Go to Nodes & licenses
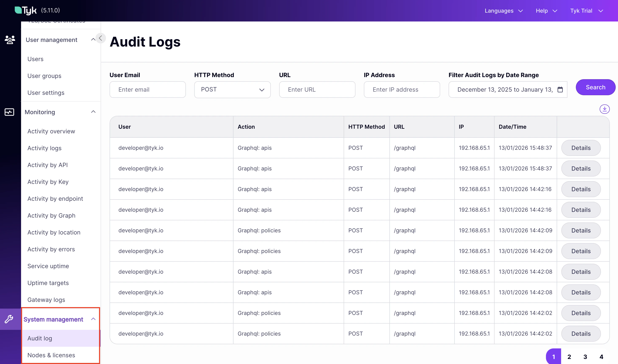 (51, 355)
